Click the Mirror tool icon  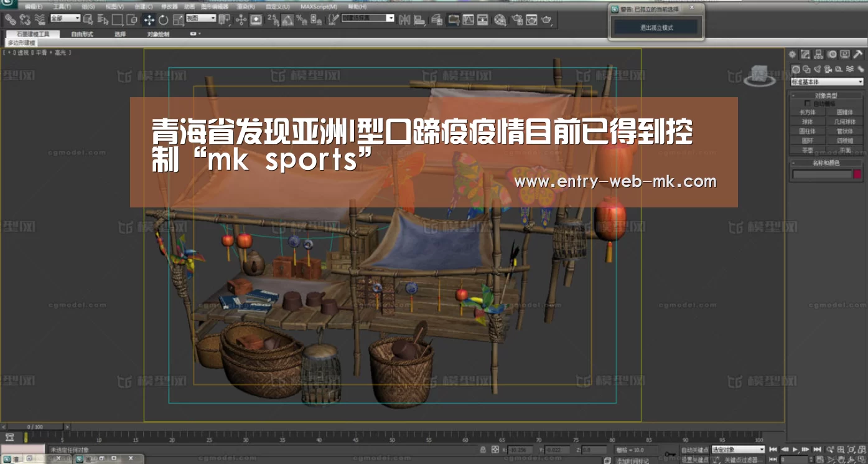coord(404,19)
